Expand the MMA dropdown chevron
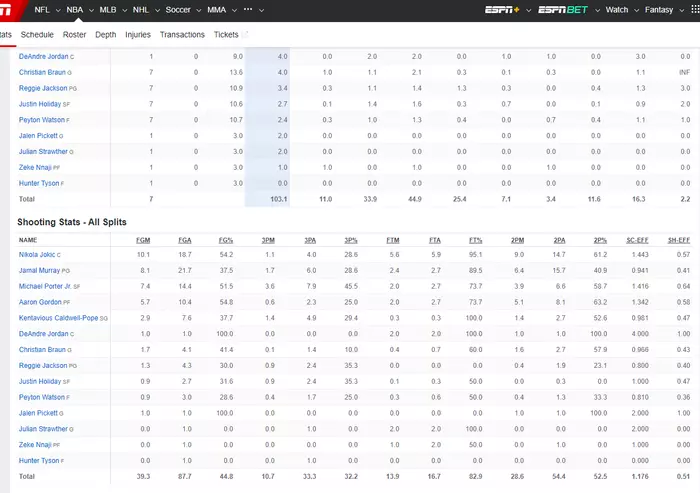700x493 pixels. point(234,10)
